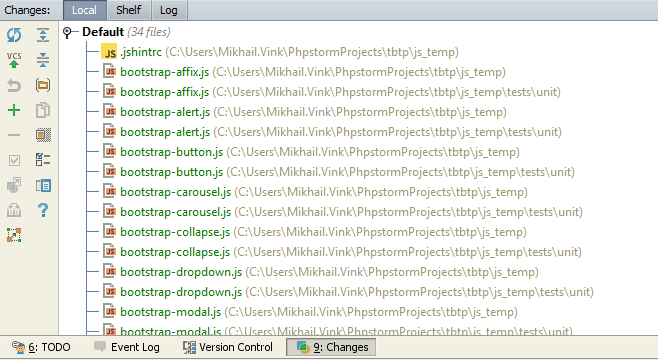Switch to the Shelf tab

coord(128,10)
